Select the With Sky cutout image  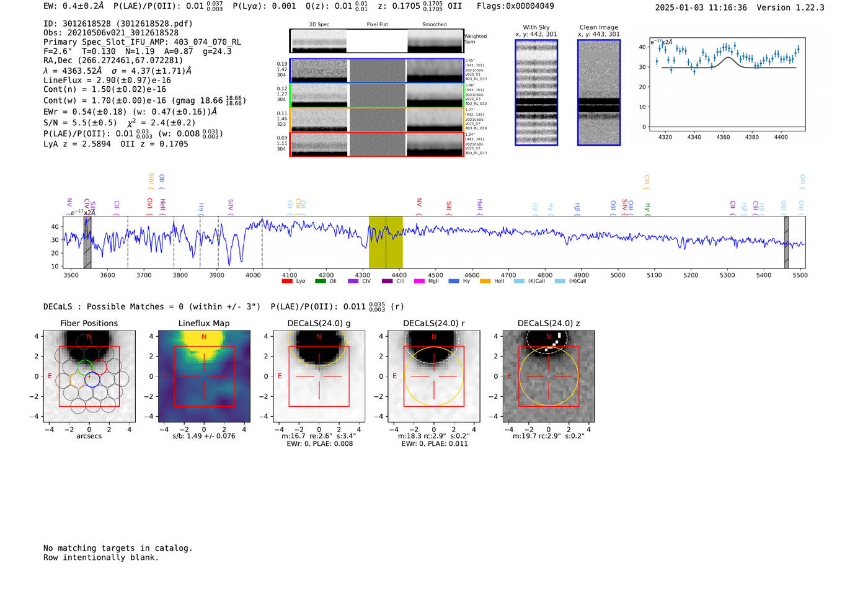[x=536, y=92]
